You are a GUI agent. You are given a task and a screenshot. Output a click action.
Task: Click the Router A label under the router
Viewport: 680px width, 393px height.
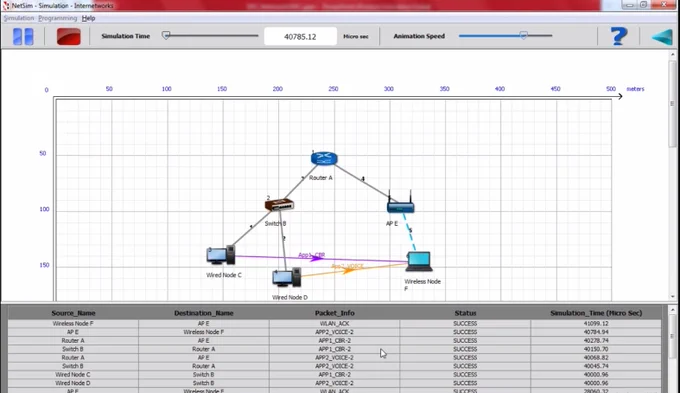320,178
